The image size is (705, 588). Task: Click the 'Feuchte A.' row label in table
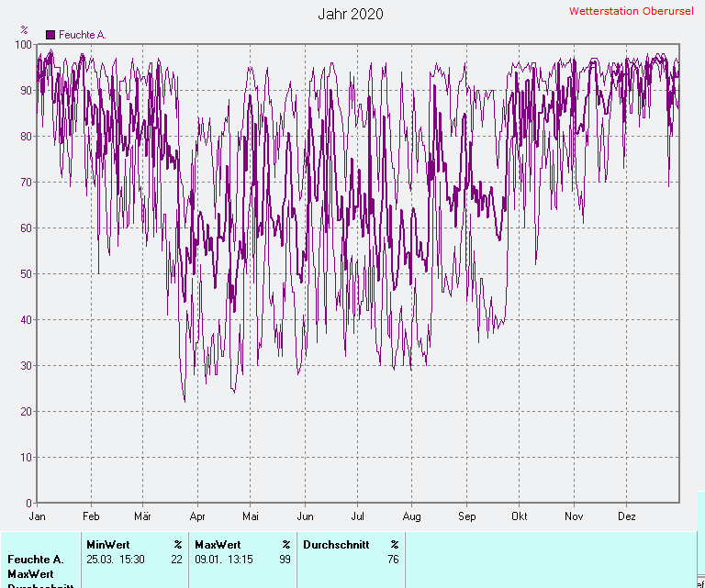click(x=36, y=560)
